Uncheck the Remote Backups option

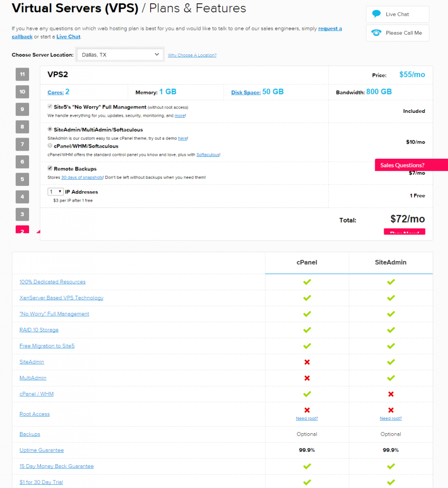50,168
